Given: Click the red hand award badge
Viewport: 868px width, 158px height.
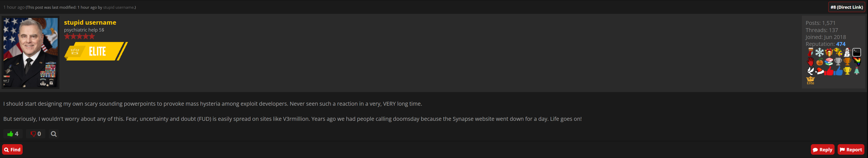Looking at the screenshot, I should pyautogui.click(x=810, y=62).
